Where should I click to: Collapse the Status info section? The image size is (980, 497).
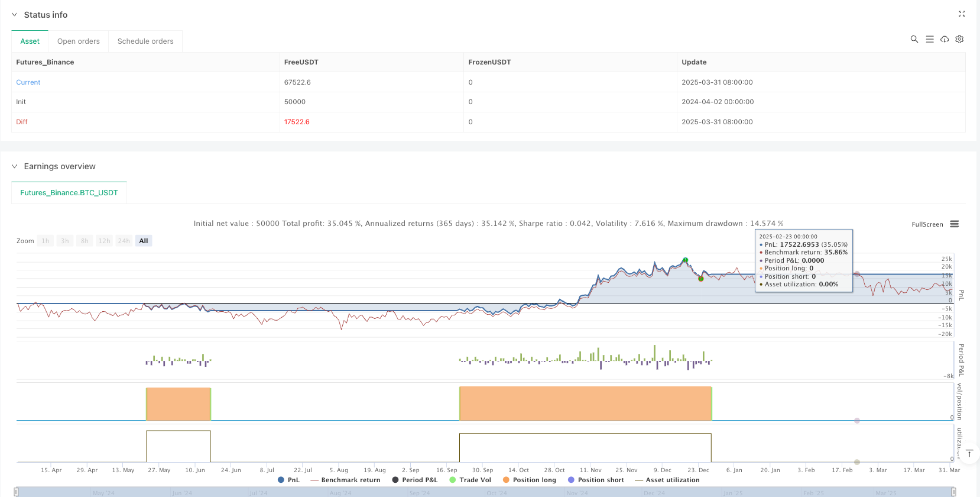click(14, 15)
